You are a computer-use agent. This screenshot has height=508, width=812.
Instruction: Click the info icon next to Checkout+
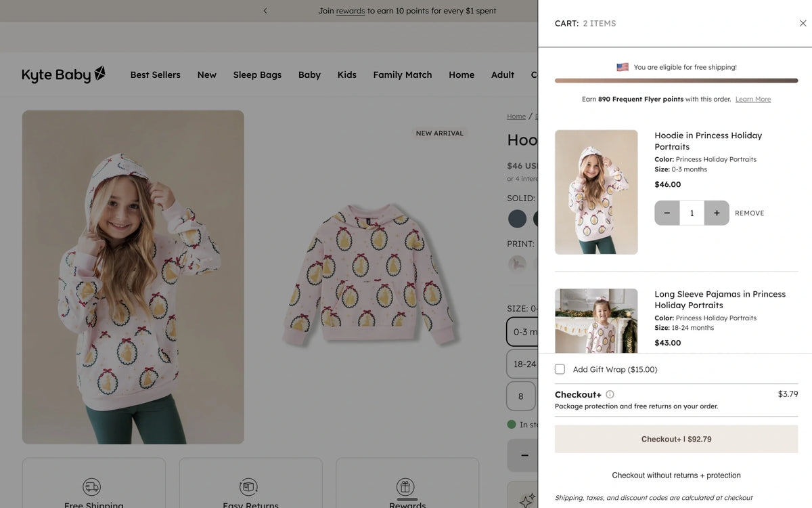pyautogui.click(x=610, y=394)
